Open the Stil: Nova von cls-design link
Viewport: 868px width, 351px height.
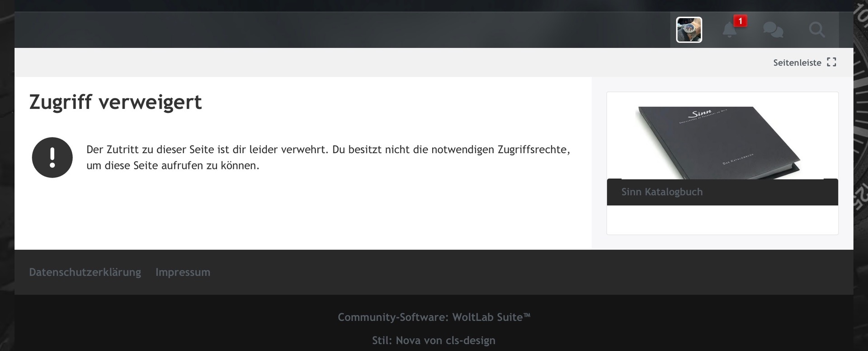coord(434,340)
